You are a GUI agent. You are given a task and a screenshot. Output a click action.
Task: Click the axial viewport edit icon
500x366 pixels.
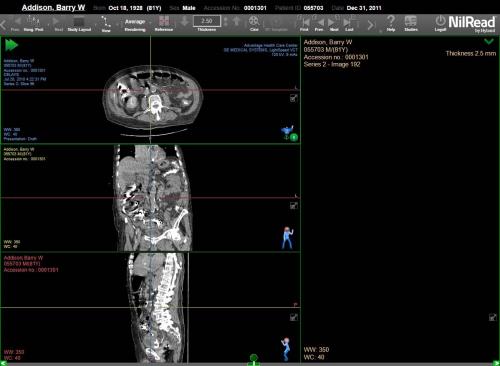pyautogui.click(x=293, y=98)
